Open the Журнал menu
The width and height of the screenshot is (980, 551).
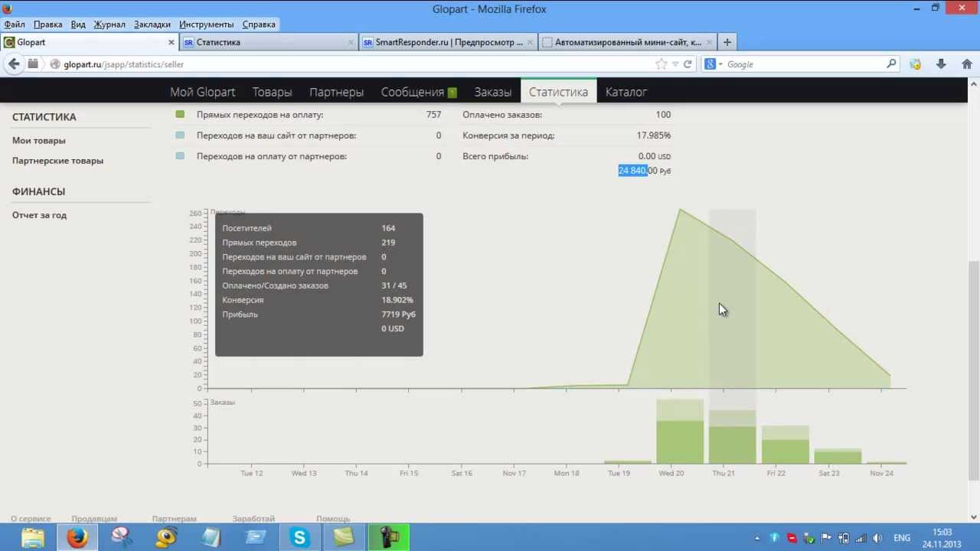(x=109, y=24)
